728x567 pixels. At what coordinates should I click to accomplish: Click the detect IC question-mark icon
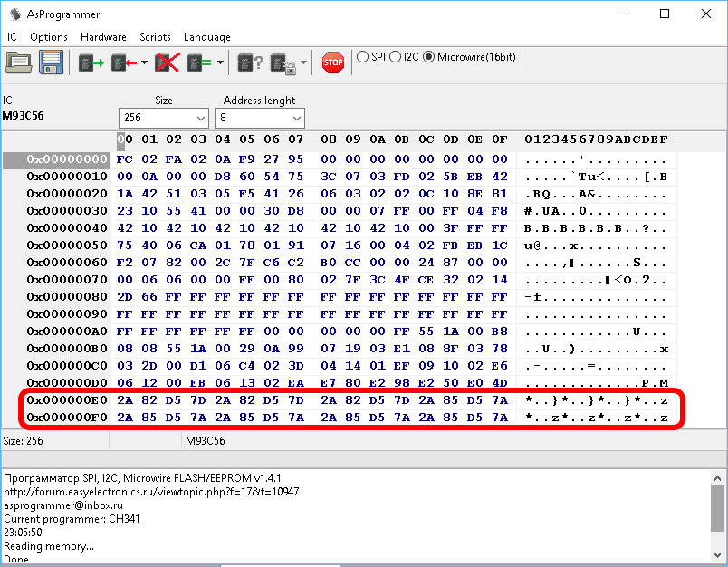pos(250,62)
